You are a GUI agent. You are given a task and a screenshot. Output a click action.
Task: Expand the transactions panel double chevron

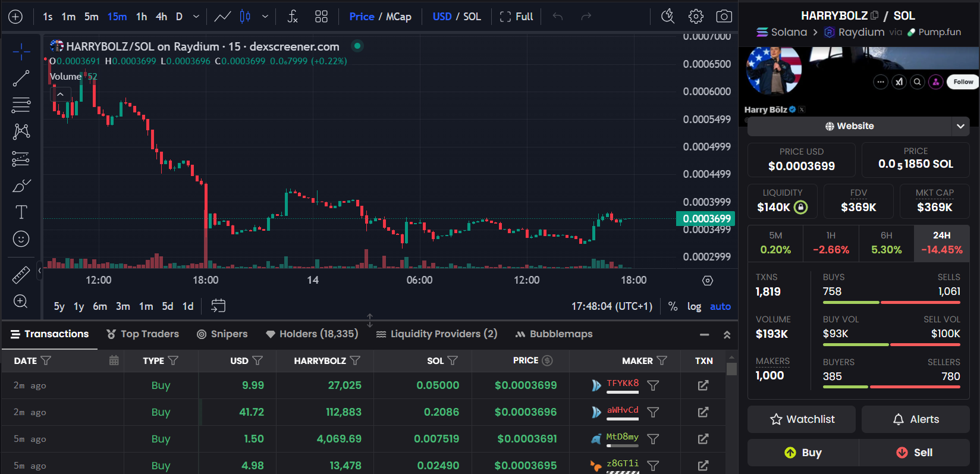click(x=727, y=335)
